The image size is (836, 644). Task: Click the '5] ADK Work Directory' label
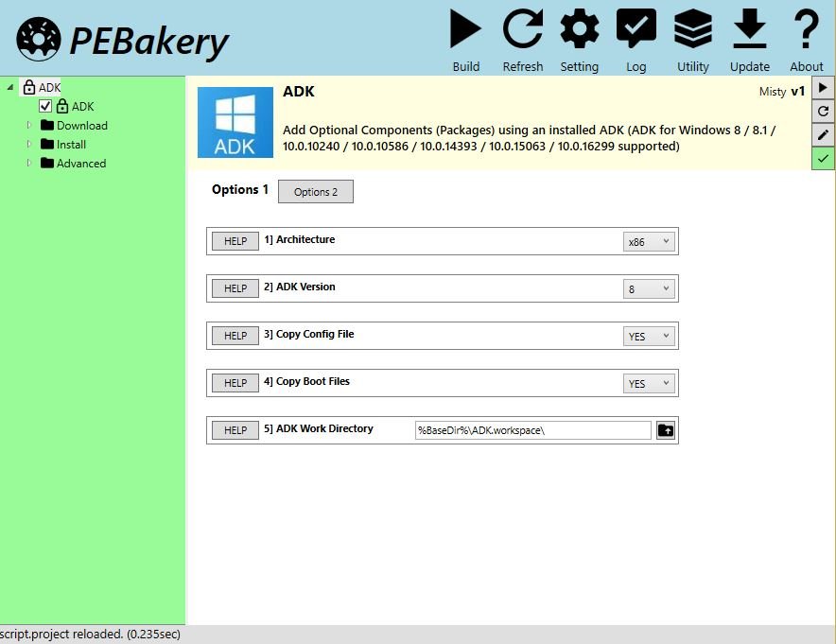(x=319, y=428)
